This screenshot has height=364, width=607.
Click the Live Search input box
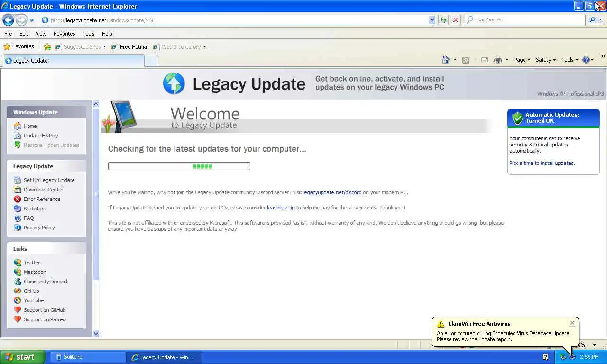point(525,20)
